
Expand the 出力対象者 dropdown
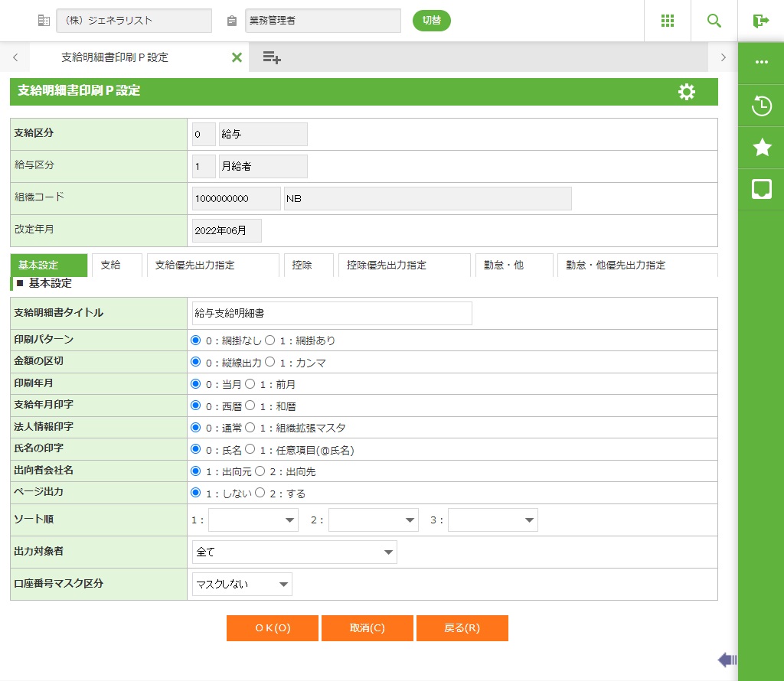294,552
